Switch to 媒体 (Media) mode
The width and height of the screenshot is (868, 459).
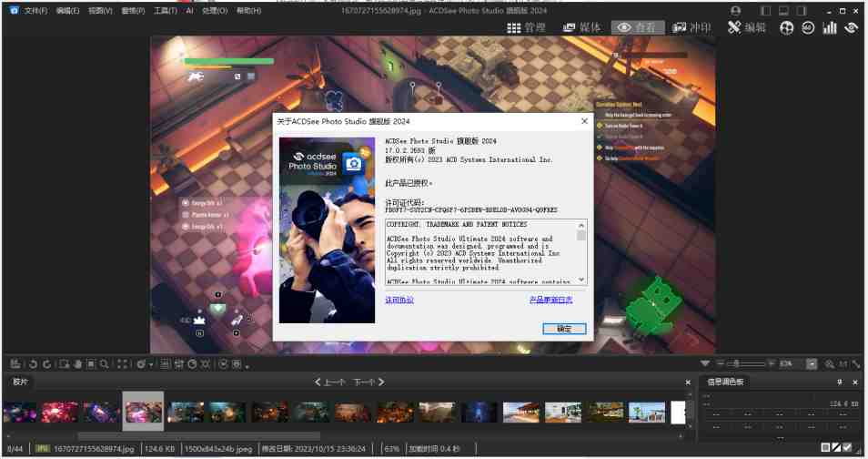[x=581, y=27]
